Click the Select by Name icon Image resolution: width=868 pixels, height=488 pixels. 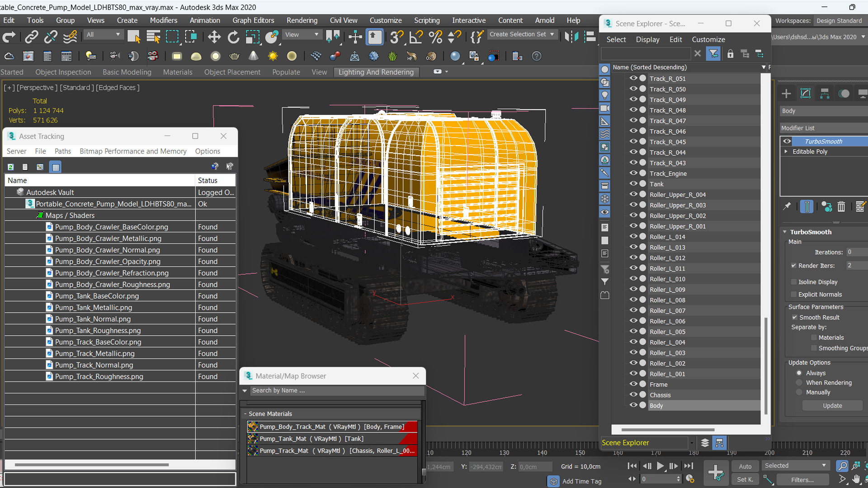click(153, 37)
